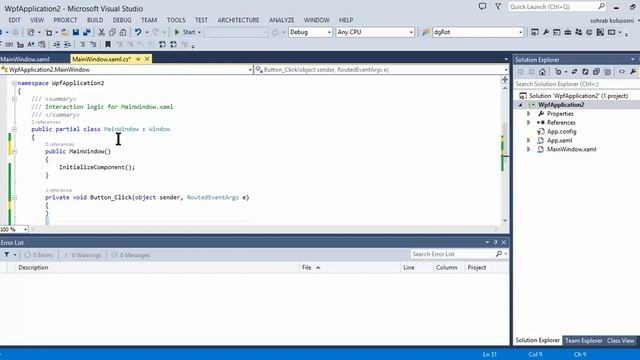Expand the Properties node
Image resolution: width=640 pixels, height=360 pixels.
point(529,114)
